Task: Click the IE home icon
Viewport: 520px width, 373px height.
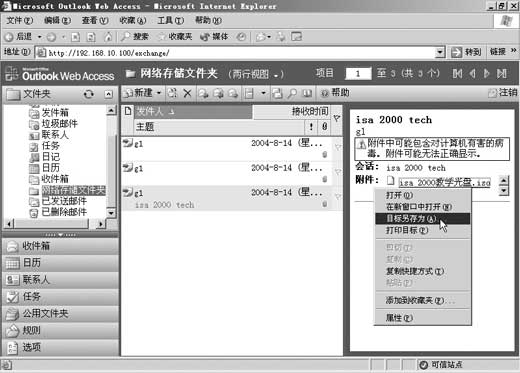Action: (x=108, y=37)
